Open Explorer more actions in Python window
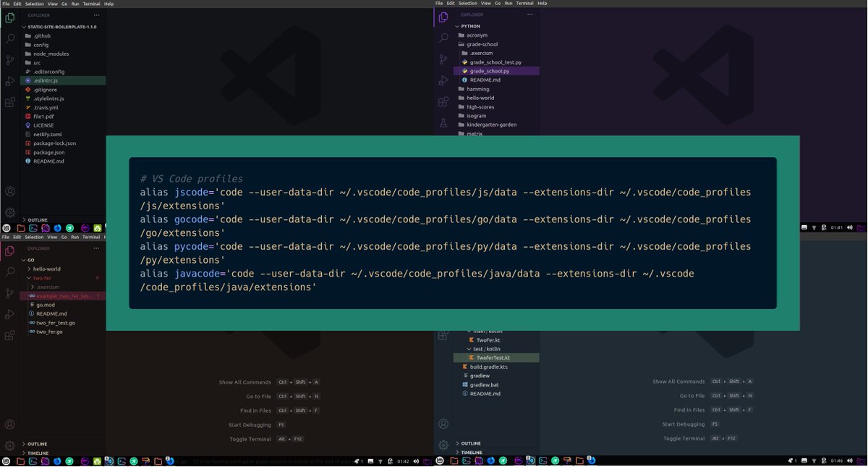 (530, 14)
